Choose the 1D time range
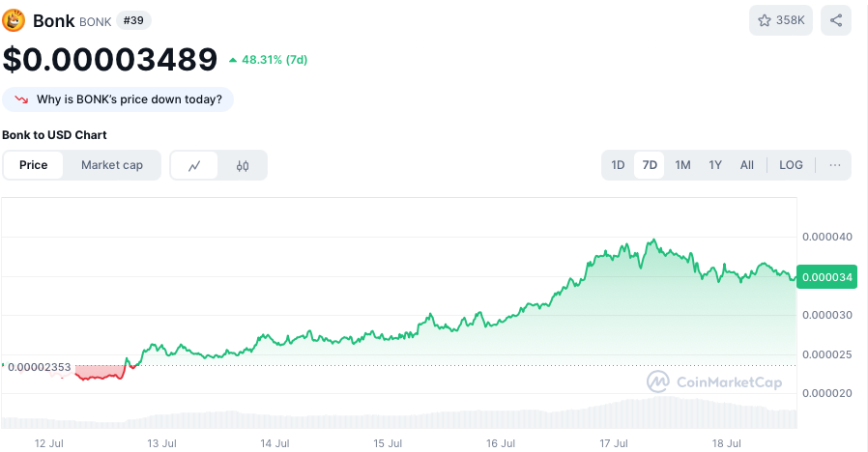The image size is (868, 452). [618, 165]
